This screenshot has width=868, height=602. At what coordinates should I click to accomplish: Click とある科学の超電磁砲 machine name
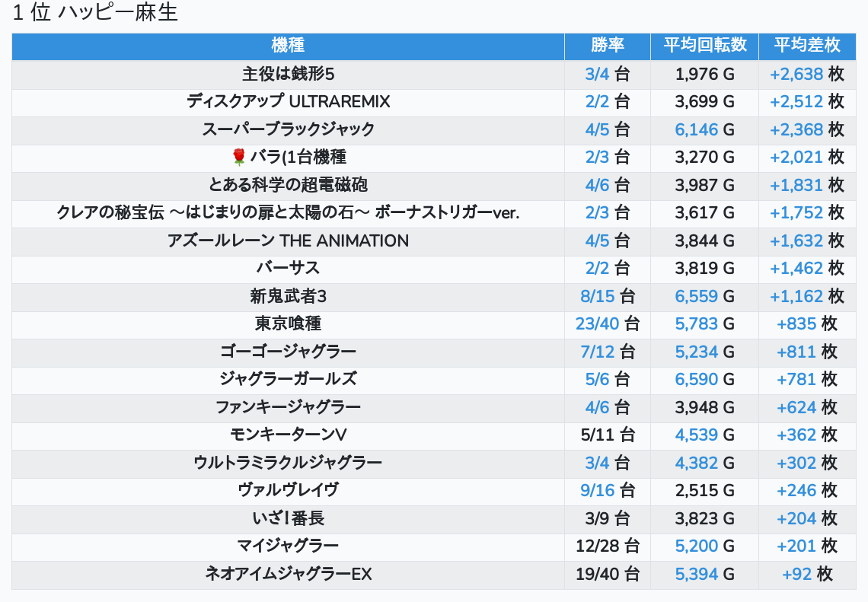288,185
